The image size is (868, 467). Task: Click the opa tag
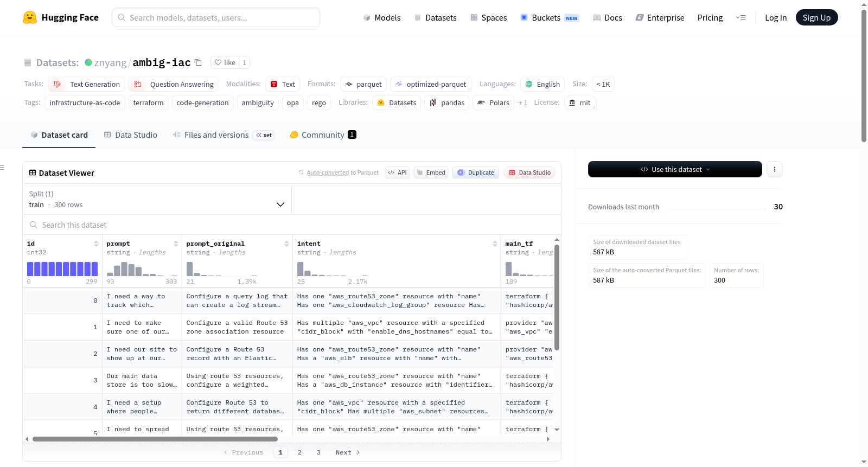tap(293, 103)
